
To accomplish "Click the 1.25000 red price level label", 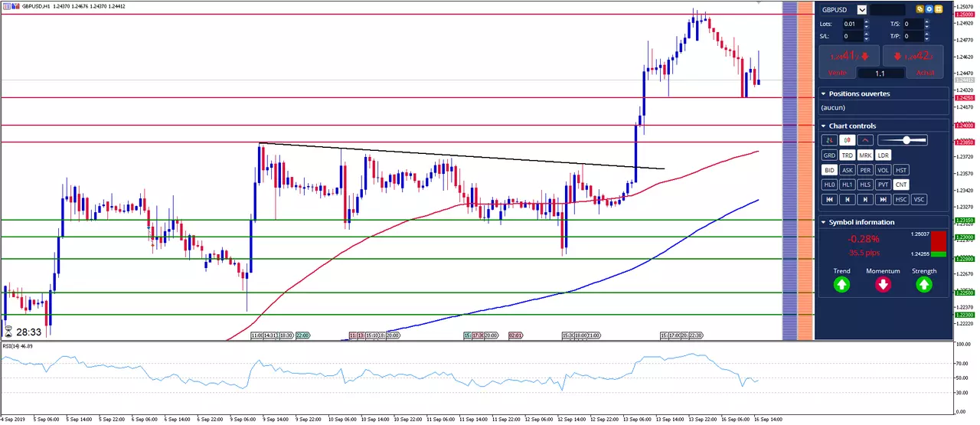I will click(x=965, y=14).
